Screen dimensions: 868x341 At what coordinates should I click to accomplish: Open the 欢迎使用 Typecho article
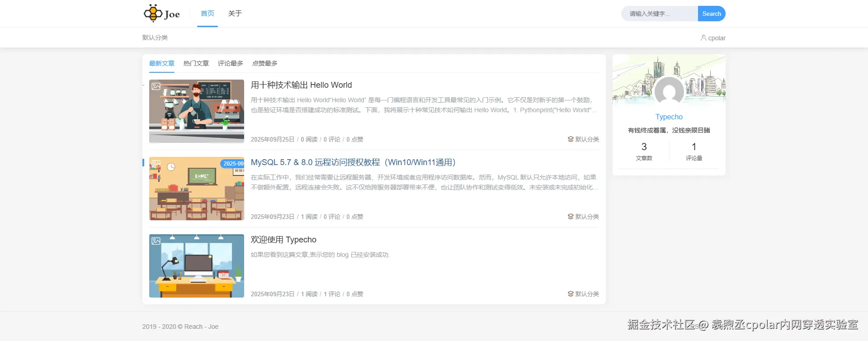[284, 240]
